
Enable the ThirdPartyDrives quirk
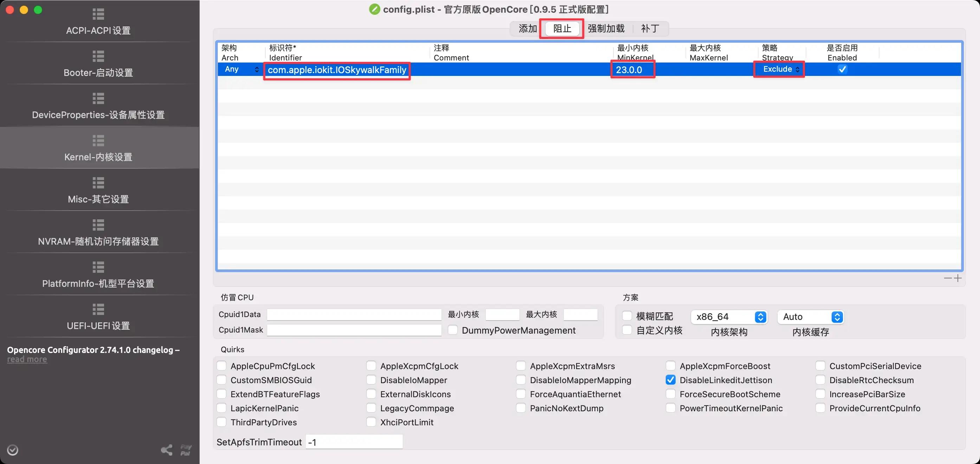point(221,422)
